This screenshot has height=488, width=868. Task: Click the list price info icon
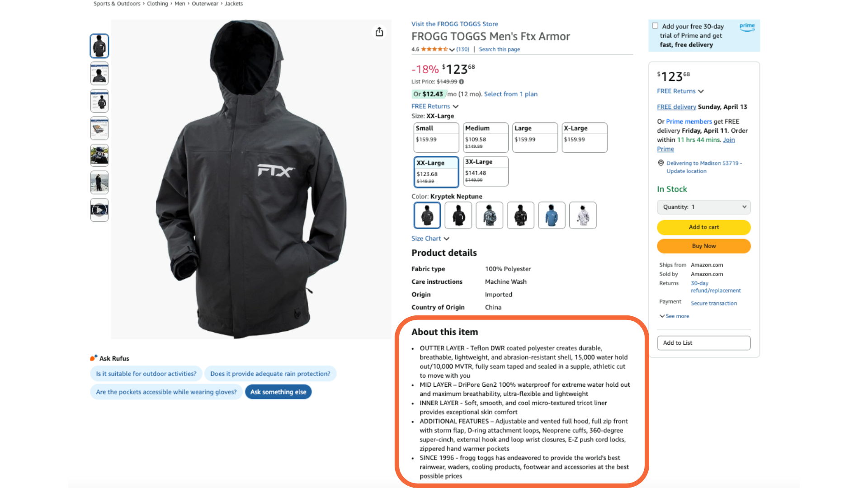pos(462,82)
